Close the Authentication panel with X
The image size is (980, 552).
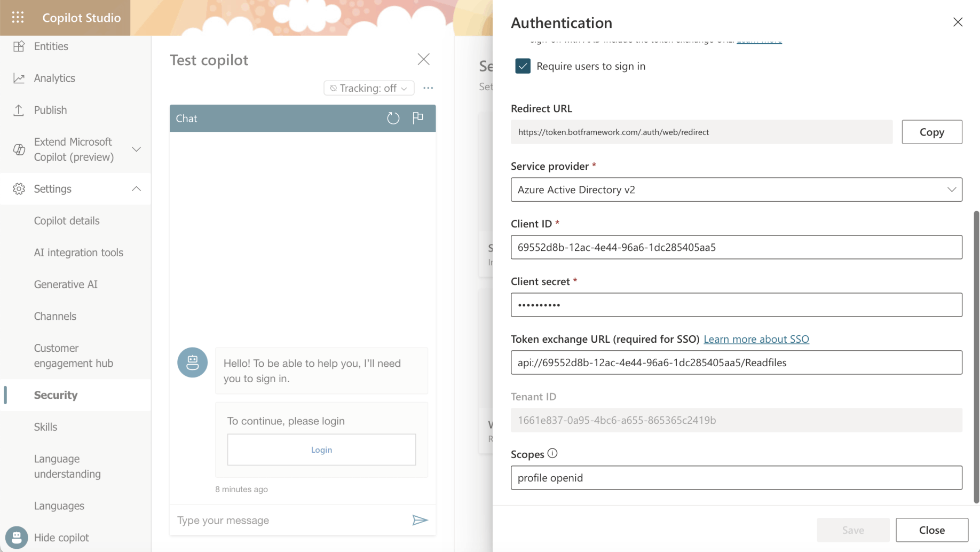[958, 22]
